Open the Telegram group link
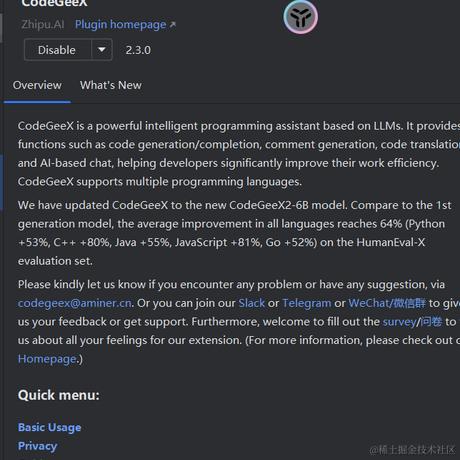Screen dimensions: 460x460 click(x=307, y=303)
